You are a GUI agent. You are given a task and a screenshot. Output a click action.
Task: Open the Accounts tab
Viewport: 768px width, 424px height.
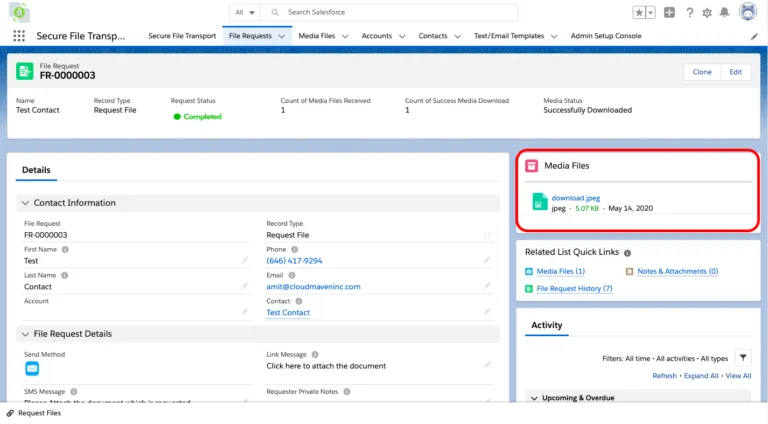point(377,36)
